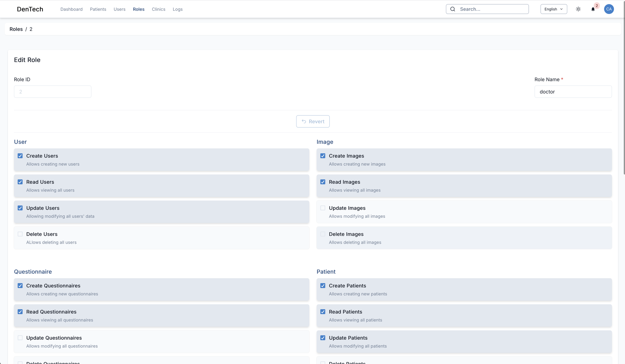Toggle the light/dark theme sun icon
The image size is (625, 364).
coord(578,9)
